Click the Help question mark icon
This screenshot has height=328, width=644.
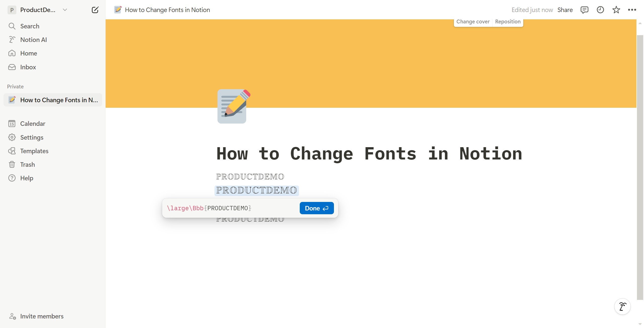click(12, 178)
